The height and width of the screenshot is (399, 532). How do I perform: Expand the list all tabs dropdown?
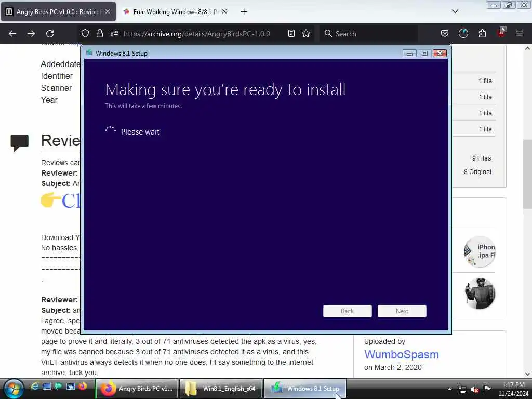455,11
